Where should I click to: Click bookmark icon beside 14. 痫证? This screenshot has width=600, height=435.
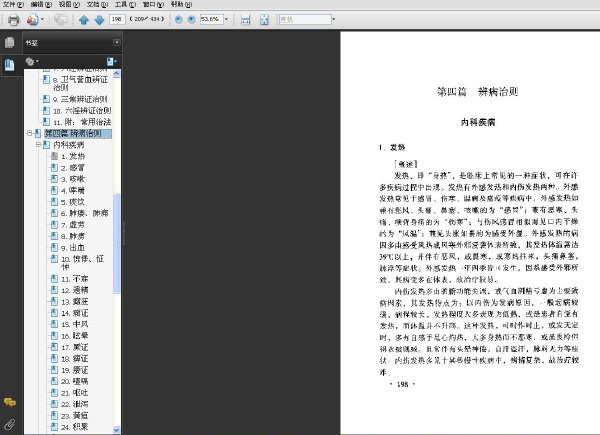(54, 313)
